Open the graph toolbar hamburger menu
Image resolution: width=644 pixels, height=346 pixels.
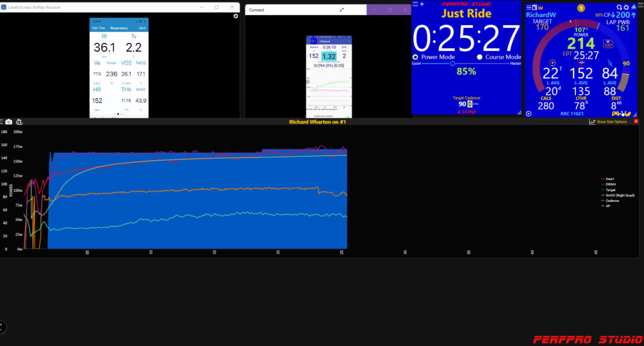1,122
